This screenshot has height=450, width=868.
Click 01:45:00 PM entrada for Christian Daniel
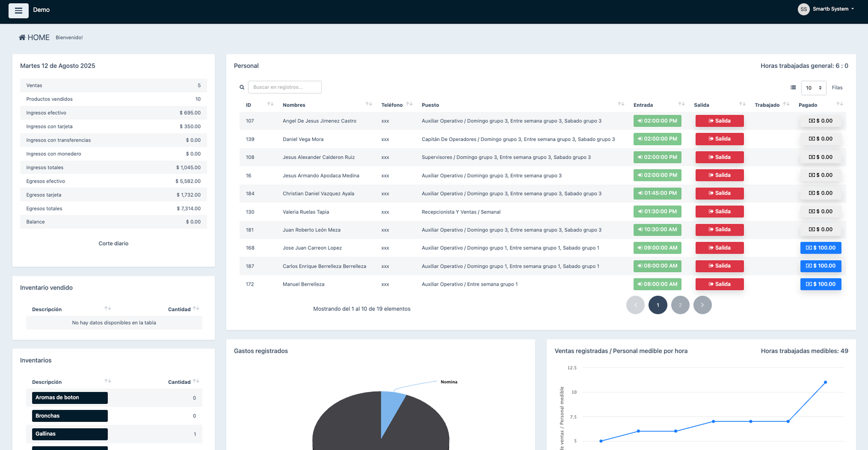click(x=658, y=194)
